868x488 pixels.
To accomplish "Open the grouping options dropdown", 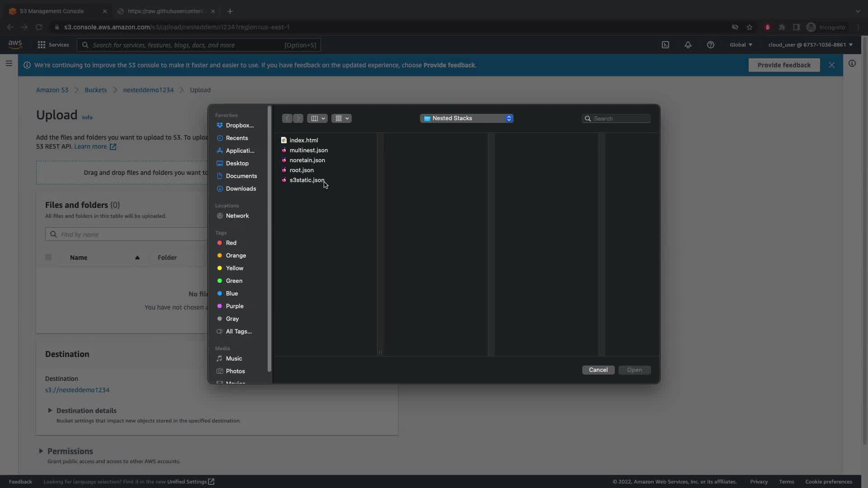I will point(341,118).
